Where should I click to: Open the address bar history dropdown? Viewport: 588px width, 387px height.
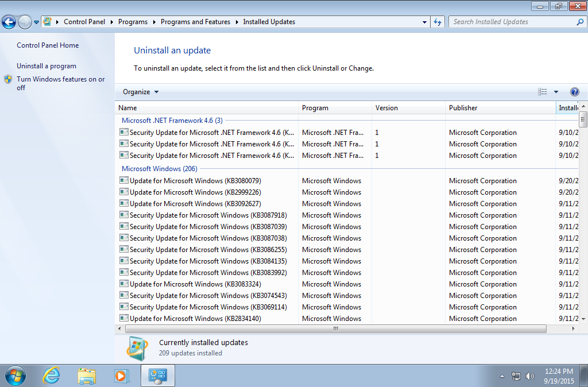424,22
